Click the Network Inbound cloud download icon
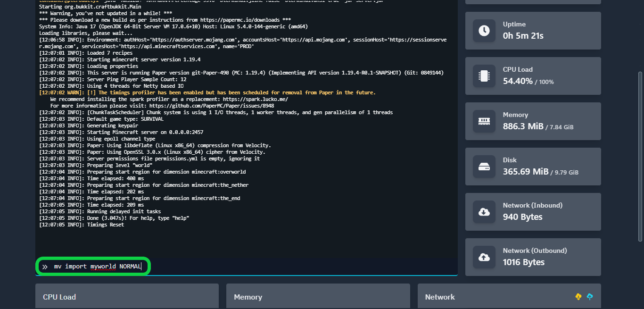 [x=484, y=212]
